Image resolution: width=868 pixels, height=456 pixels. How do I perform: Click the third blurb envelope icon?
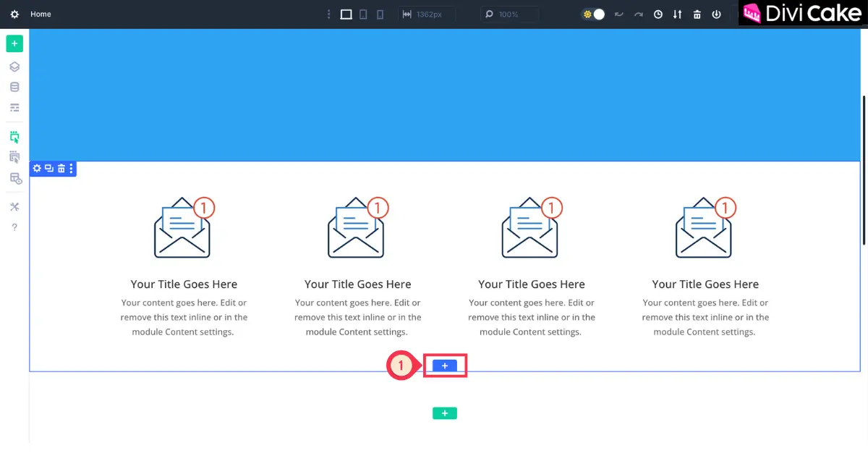[x=532, y=227]
